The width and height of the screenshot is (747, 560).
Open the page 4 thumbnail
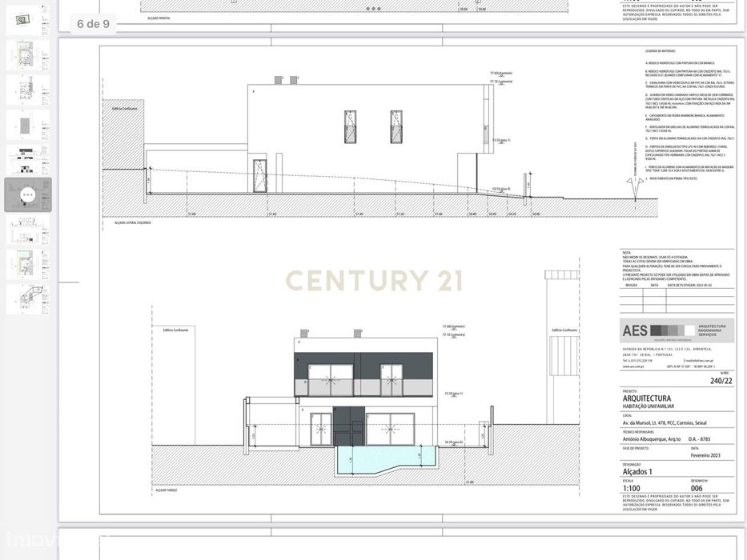point(28,126)
